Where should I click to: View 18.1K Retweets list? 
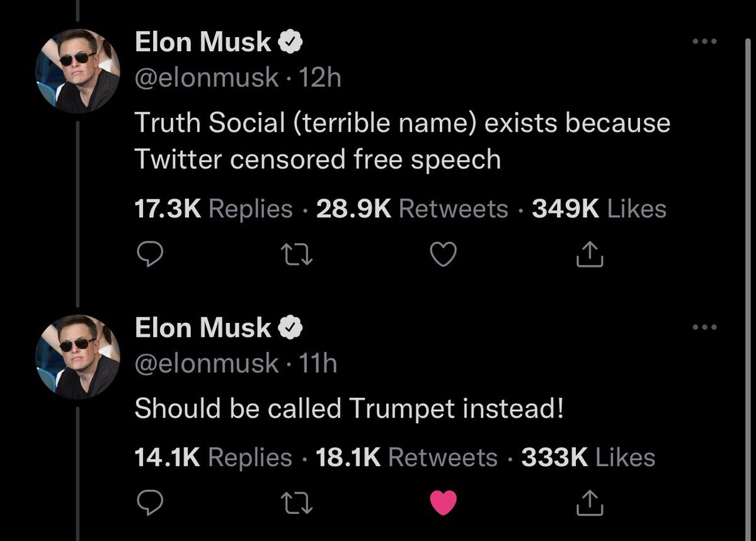[x=406, y=457]
